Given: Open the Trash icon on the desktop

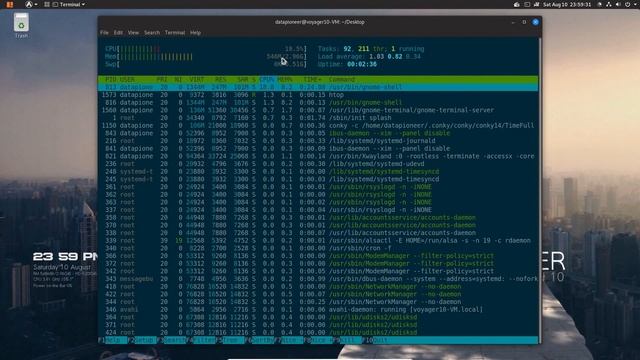Looking at the screenshot, I should tap(21, 25).
